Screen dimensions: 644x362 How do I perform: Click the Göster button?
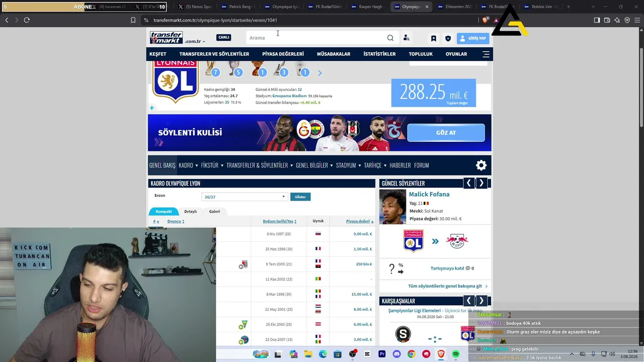pos(300,197)
